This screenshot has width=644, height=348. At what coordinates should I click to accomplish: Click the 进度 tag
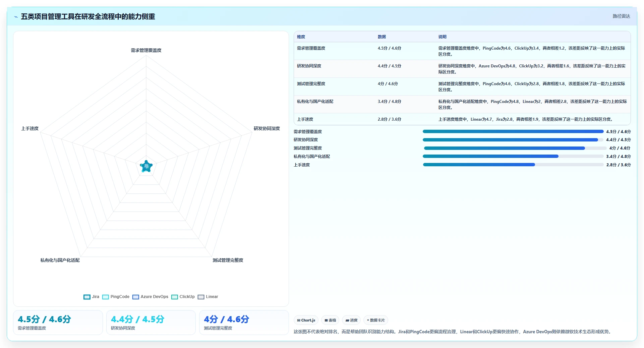[351, 320]
